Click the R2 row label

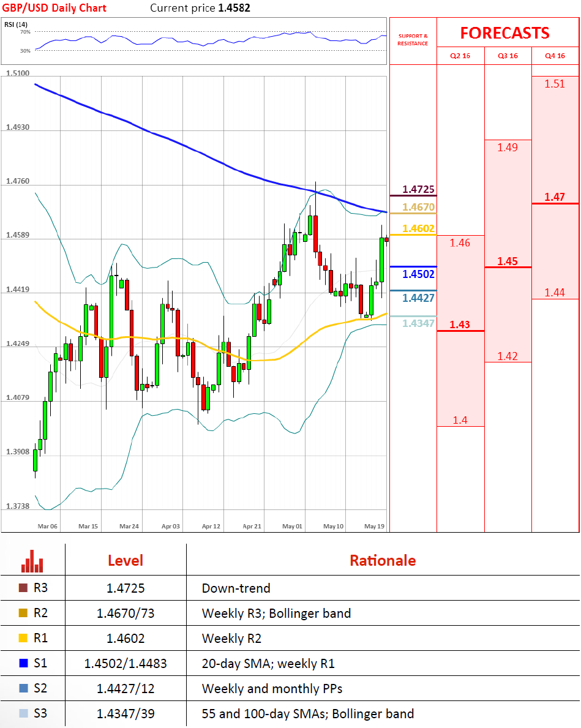coord(41,613)
